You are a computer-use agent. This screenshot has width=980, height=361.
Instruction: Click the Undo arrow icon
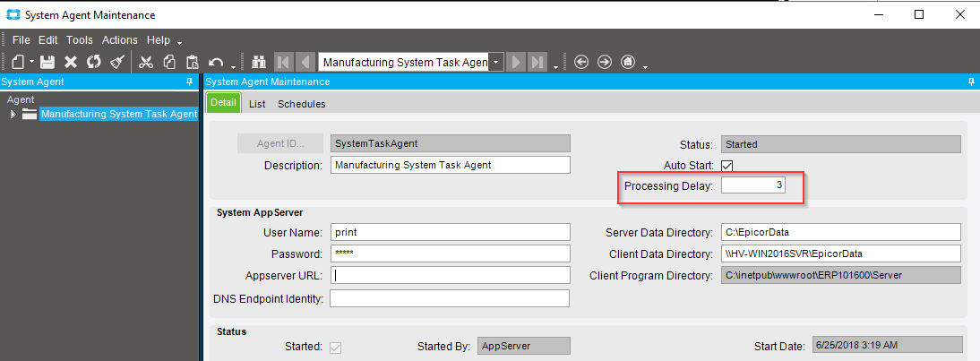pyautogui.click(x=216, y=62)
